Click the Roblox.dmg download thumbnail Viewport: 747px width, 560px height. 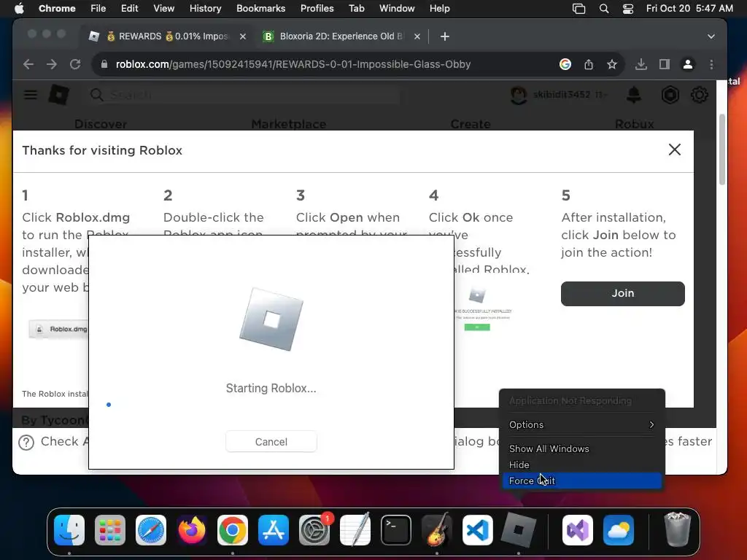pyautogui.click(x=58, y=329)
